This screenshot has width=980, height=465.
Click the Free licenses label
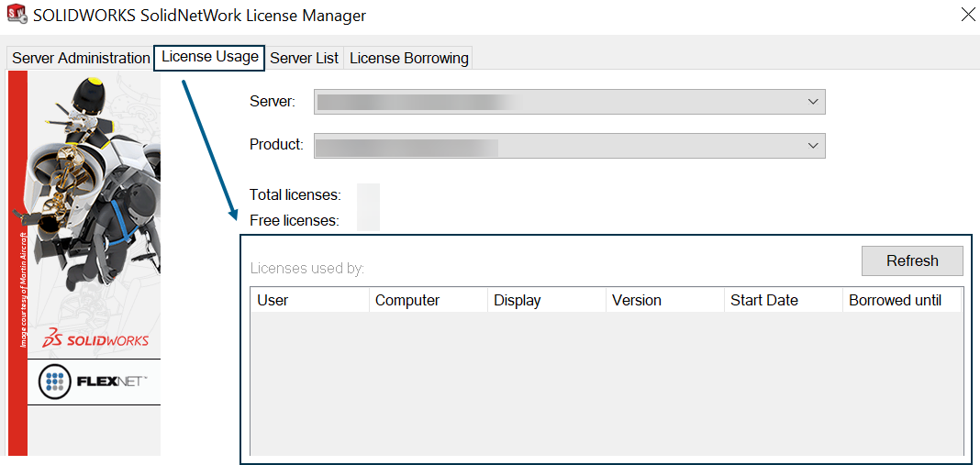click(295, 221)
